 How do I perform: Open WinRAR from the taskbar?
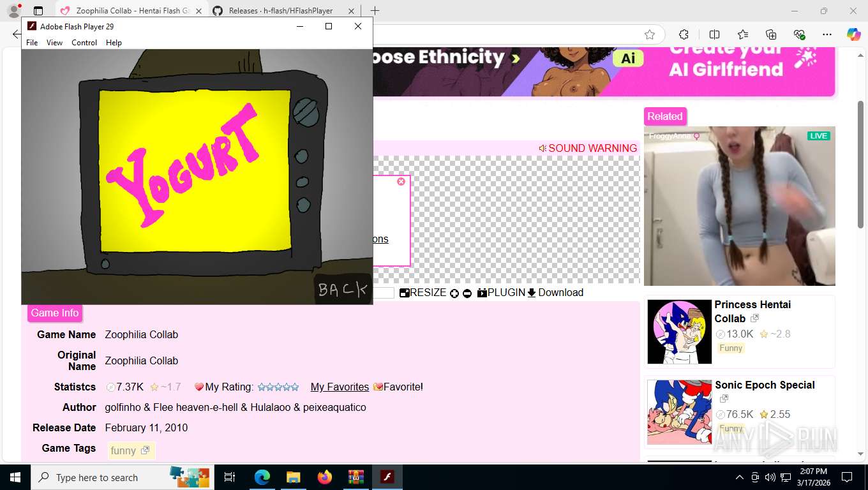tap(355, 477)
